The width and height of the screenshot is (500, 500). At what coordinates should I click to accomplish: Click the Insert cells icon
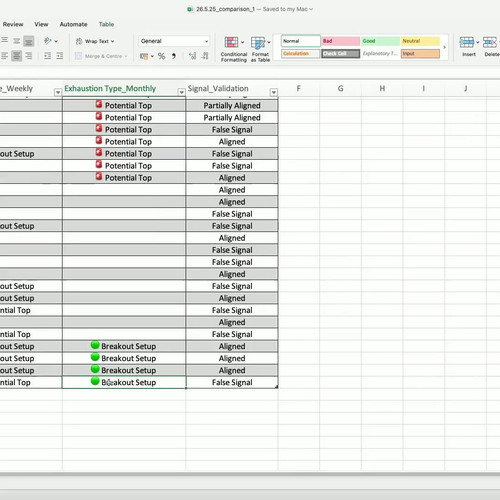pos(467,42)
